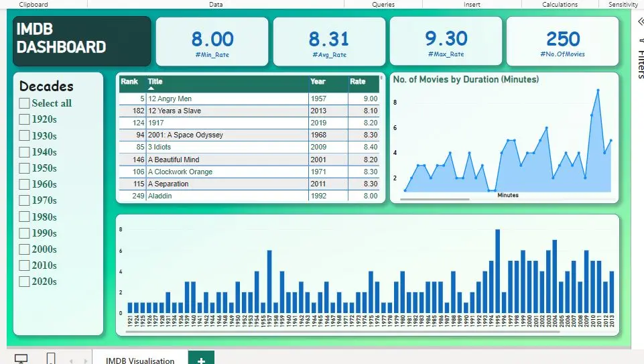Viewport: 644px width, 364px height.
Task: Click A Clockwork Orange title
Action: click(x=180, y=172)
